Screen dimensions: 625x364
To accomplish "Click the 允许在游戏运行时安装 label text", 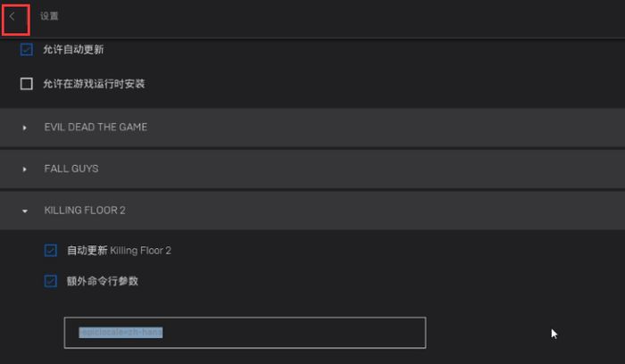I will tap(94, 84).
